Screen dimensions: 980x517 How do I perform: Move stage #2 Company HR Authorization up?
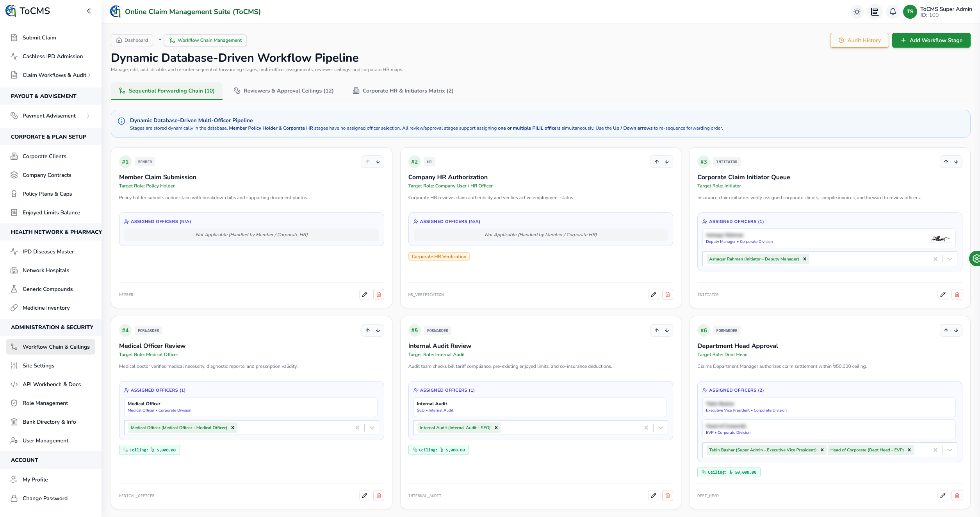(657, 162)
